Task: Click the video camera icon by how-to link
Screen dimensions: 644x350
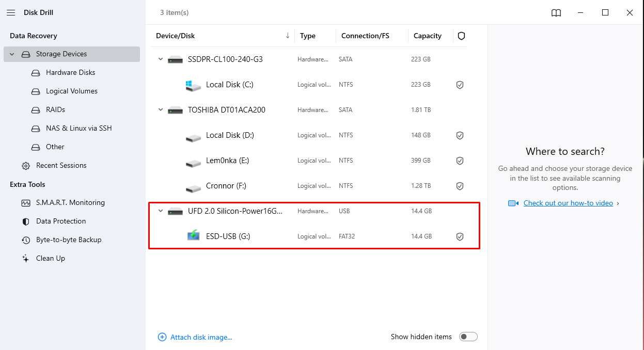Action: click(x=513, y=203)
